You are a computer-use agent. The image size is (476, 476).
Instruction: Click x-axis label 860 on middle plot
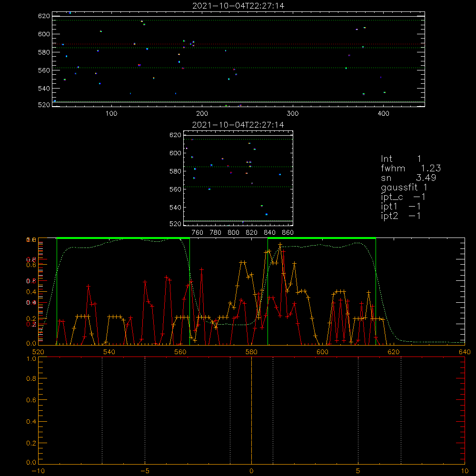[288, 233]
